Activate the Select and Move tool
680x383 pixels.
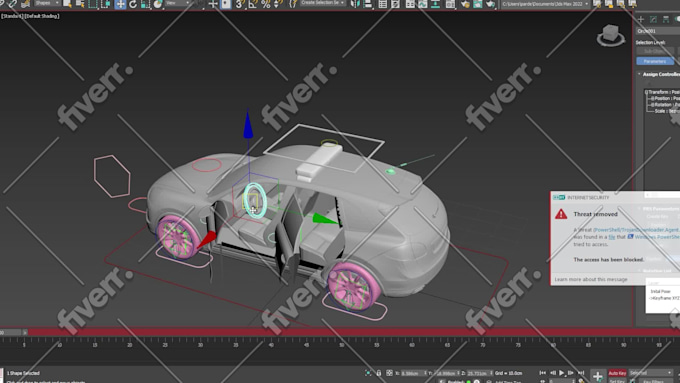coord(120,4)
